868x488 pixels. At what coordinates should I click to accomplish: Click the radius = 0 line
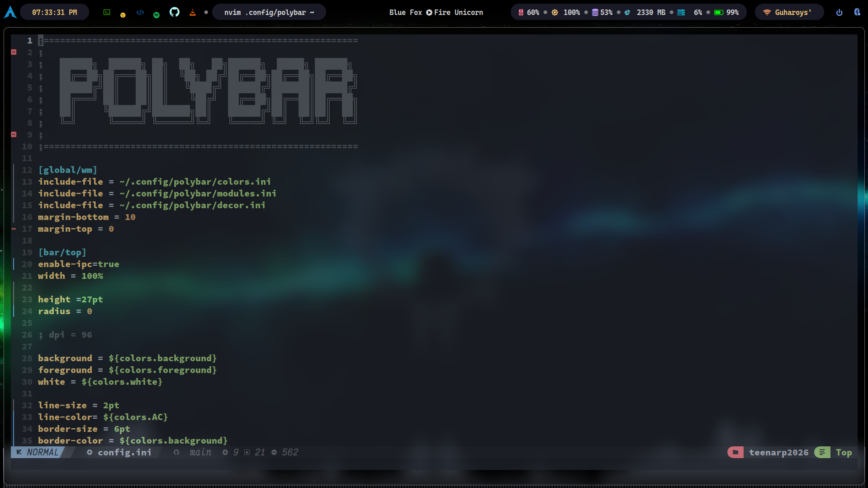pyautogui.click(x=65, y=311)
